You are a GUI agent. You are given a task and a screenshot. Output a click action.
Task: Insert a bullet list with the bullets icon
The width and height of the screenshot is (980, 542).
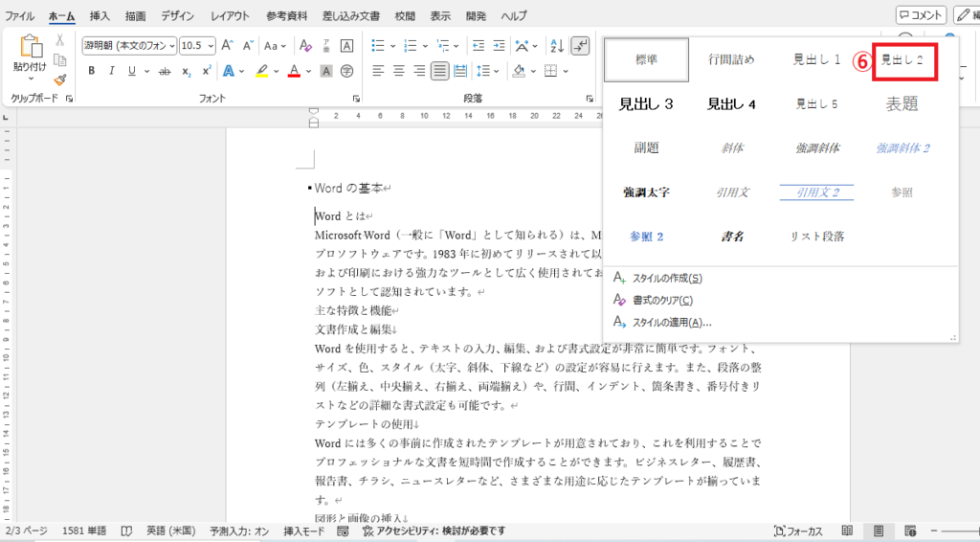pos(377,46)
